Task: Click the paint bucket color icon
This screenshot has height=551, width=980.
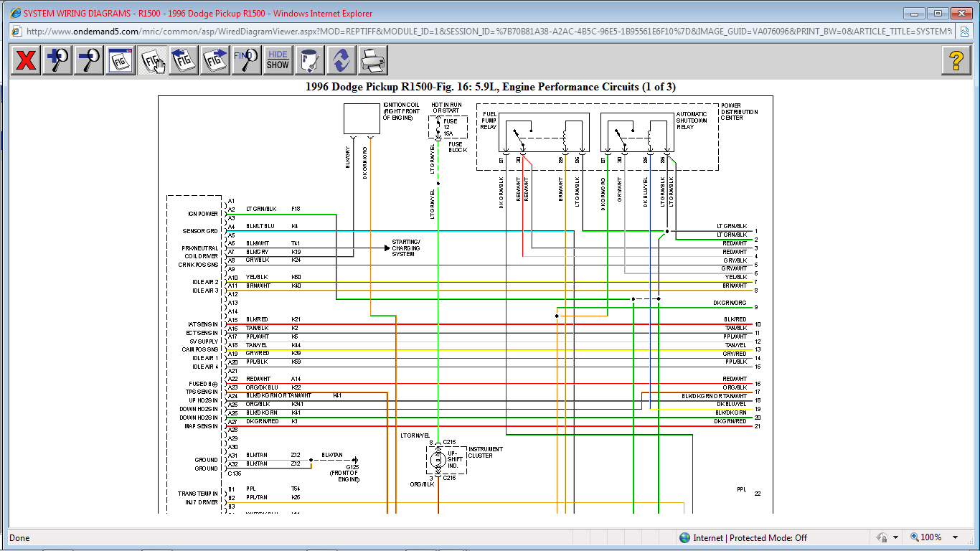Action: coord(310,60)
